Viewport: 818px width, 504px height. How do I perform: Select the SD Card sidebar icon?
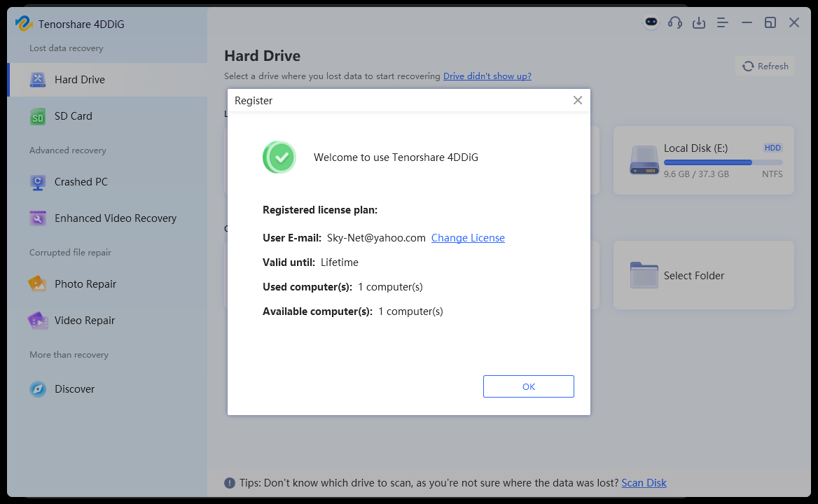[x=38, y=116]
